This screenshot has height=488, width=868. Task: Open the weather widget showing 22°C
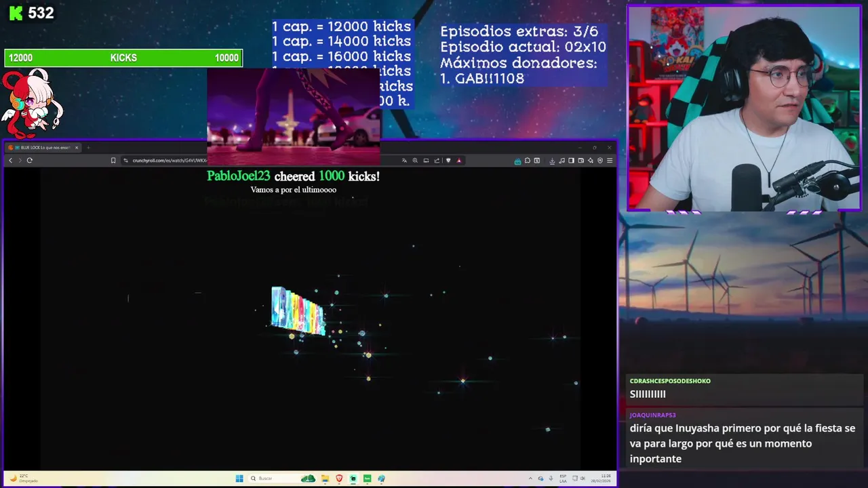click(24, 479)
